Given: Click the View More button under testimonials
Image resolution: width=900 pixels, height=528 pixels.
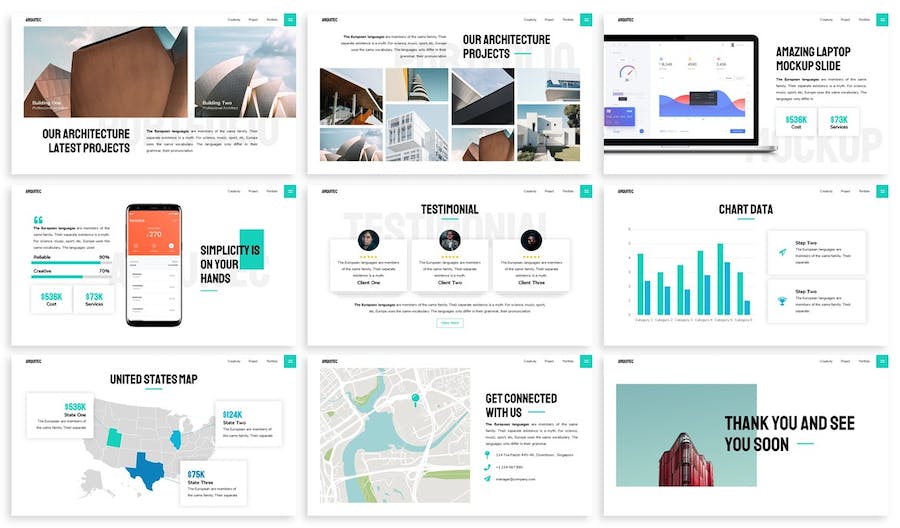Looking at the screenshot, I should pyautogui.click(x=449, y=323).
